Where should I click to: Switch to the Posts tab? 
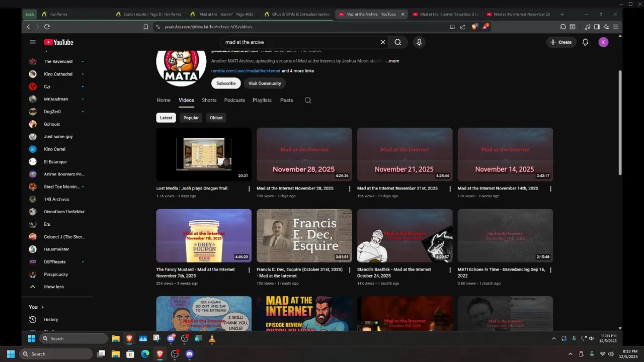286,100
